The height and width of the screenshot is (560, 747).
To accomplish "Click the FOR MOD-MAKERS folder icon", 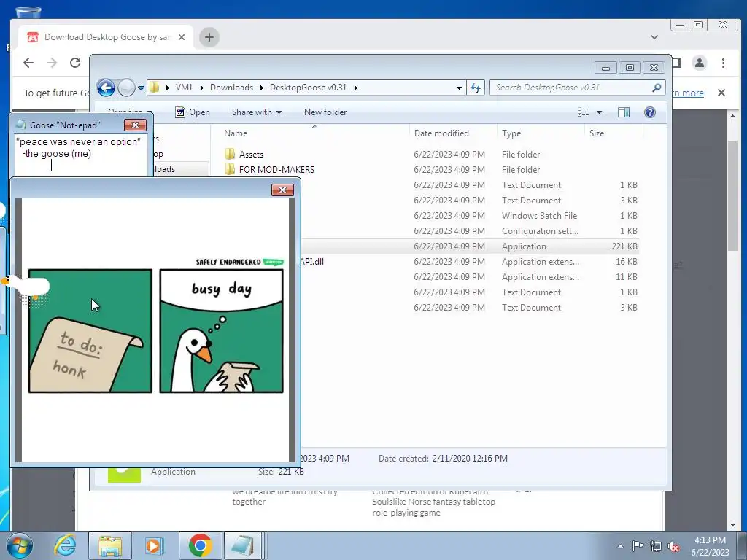I will tap(230, 169).
